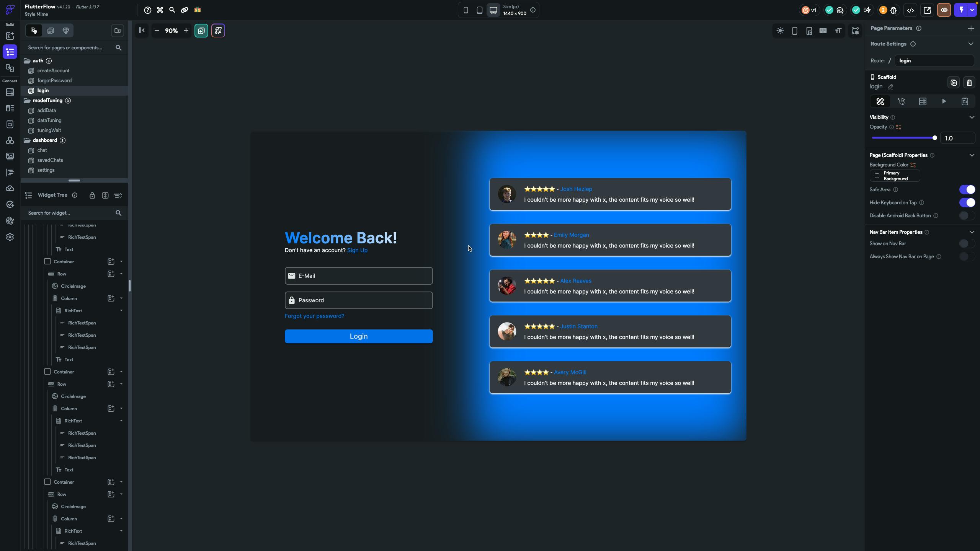
Task: Click the delete trash icon for Scaffold
Action: 969,83
